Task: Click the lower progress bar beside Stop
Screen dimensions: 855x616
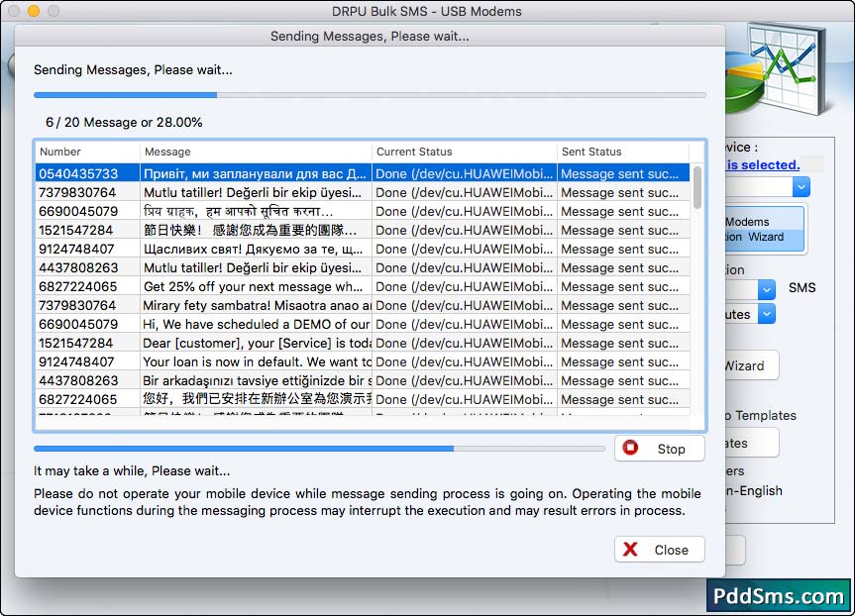Action: click(319, 449)
